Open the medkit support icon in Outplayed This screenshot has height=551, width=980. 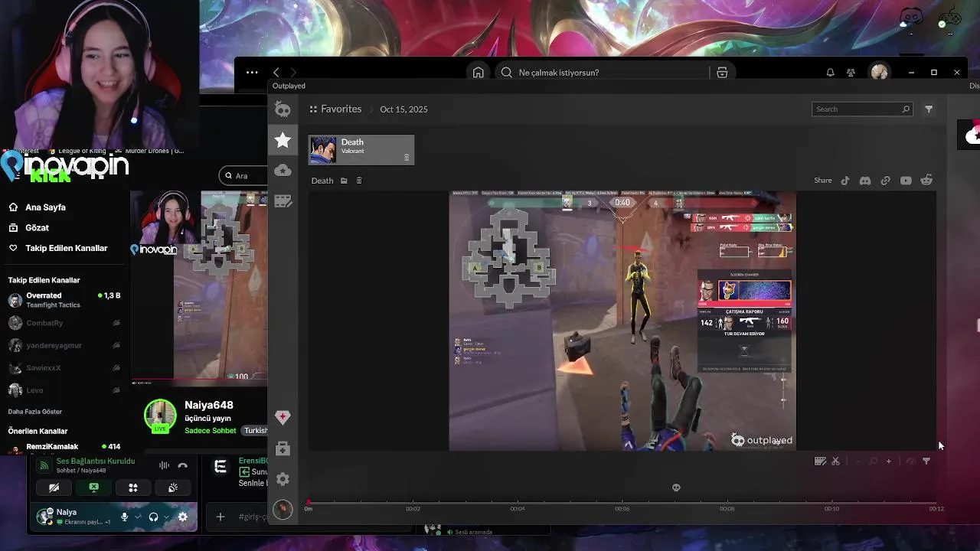point(283,448)
